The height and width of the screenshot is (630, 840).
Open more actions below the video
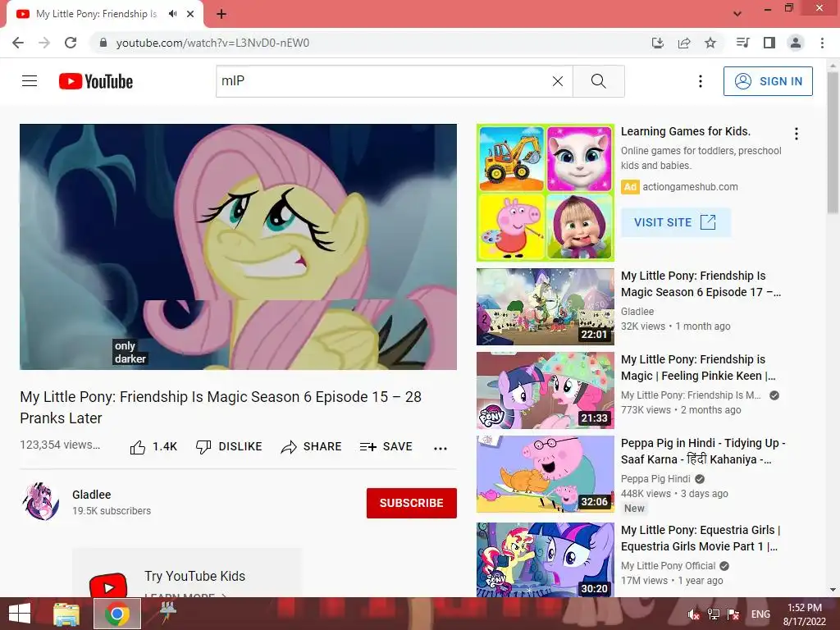pos(441,449)
